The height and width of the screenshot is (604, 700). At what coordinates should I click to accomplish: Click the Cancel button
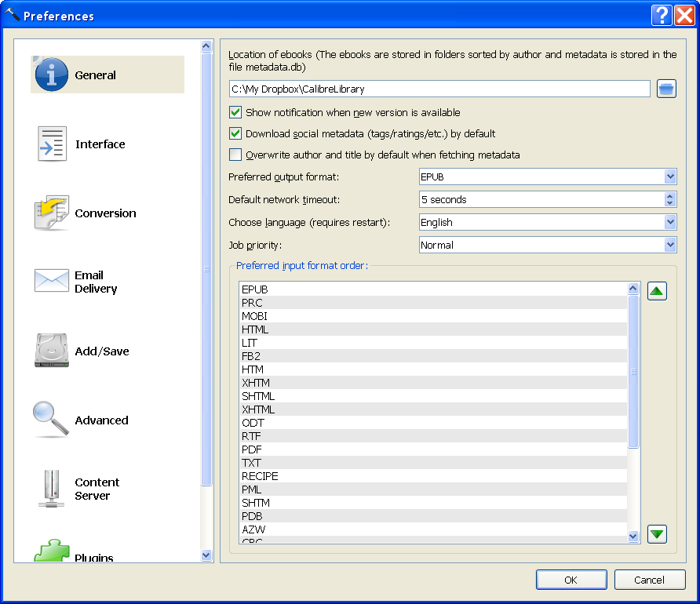click(x=649, y=580)
